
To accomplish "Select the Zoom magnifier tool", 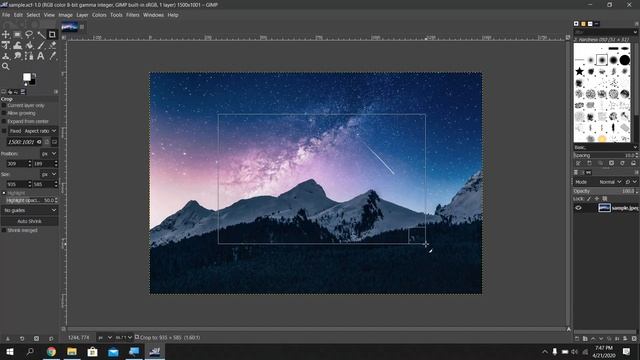I will tap(6, 66).
